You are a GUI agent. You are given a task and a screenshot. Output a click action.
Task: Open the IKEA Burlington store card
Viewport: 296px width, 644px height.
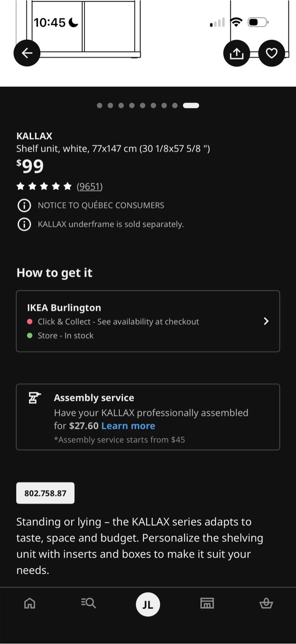[x=148, y=321]
